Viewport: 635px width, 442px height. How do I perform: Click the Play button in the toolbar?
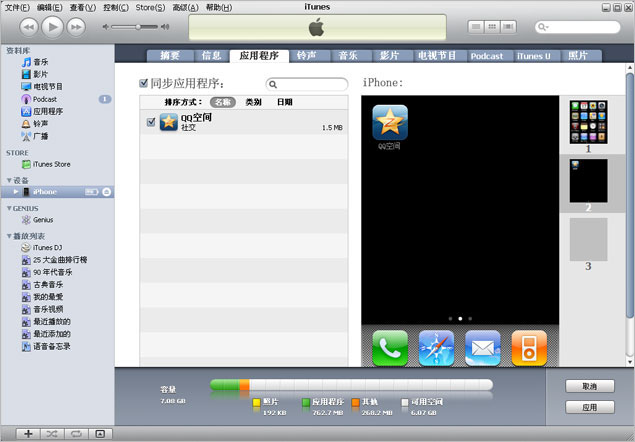(52, 26)
